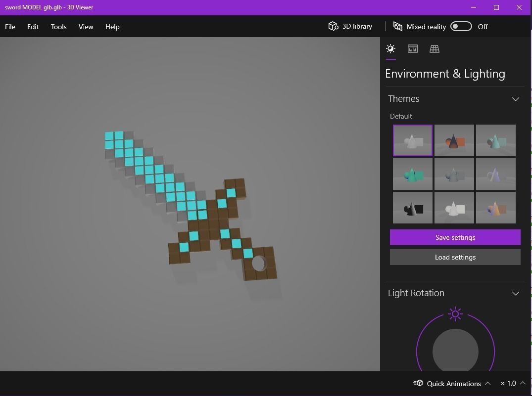Select the default white theme thumbnail
The height and width of the screenshot is (396, 532).
pos(413,140)
